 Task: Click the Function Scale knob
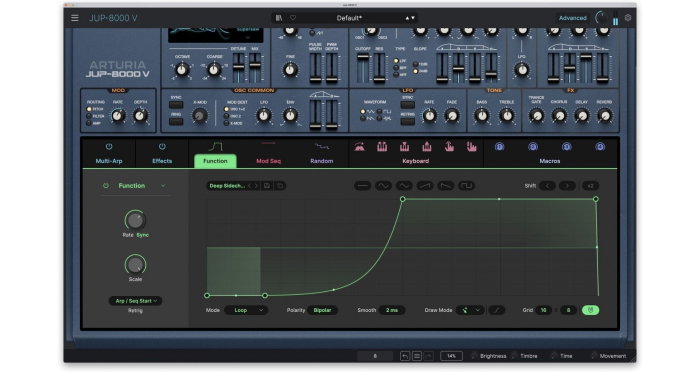[x=135, y=265]
